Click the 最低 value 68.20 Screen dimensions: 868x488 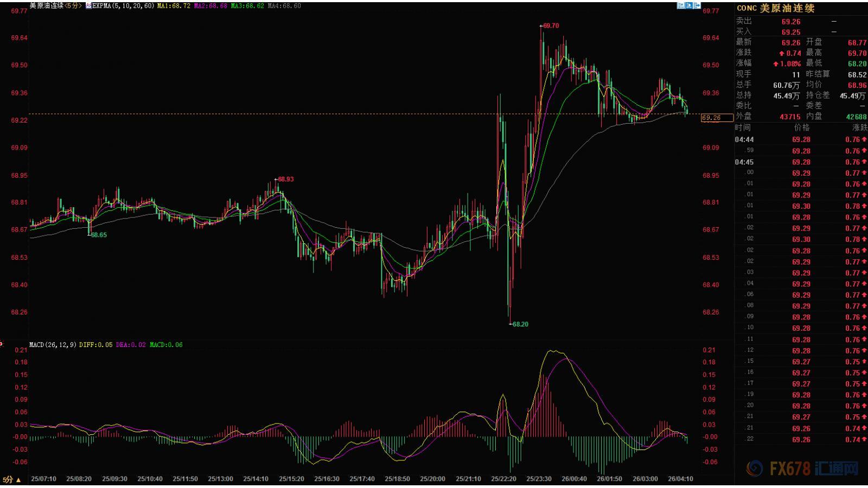pyautogui.click(x=857, y=64)
